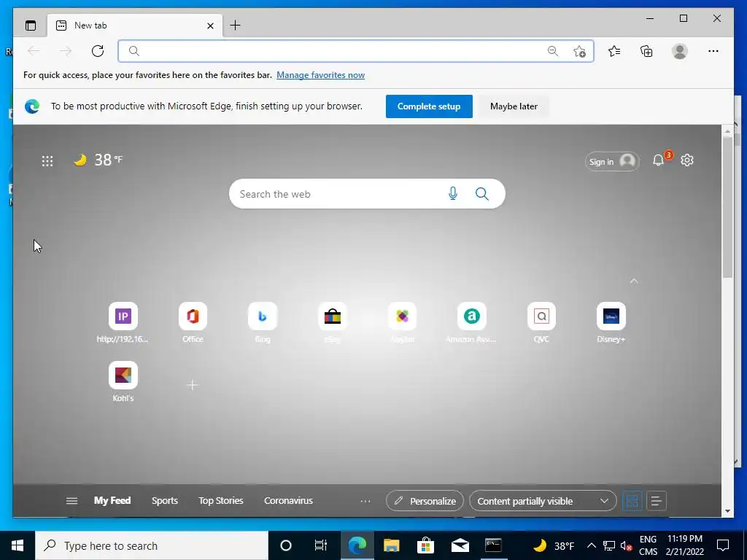Open the Bing quick link

coord(263,322)
